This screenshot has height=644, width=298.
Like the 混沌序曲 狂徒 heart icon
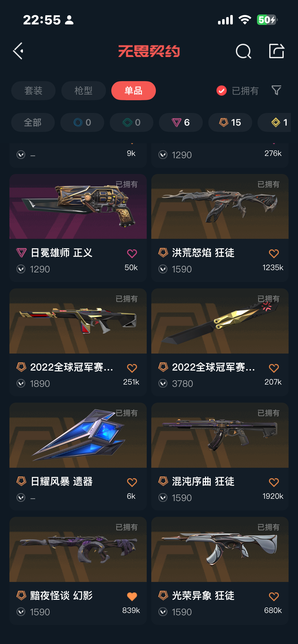pos(274,482)
